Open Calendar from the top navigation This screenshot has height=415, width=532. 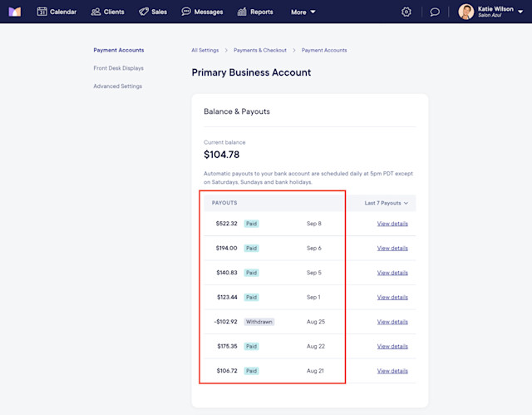[x=57, y=12]
